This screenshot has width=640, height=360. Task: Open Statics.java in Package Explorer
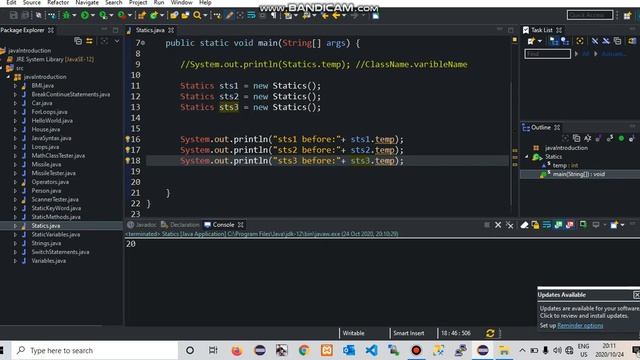[x=46, y=226]
